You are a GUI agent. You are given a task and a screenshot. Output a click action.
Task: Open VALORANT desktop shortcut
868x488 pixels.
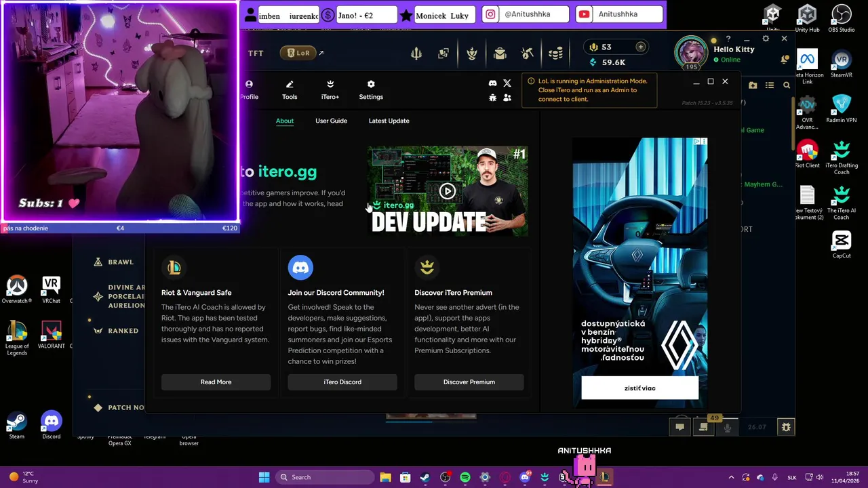tap(52, 335)
